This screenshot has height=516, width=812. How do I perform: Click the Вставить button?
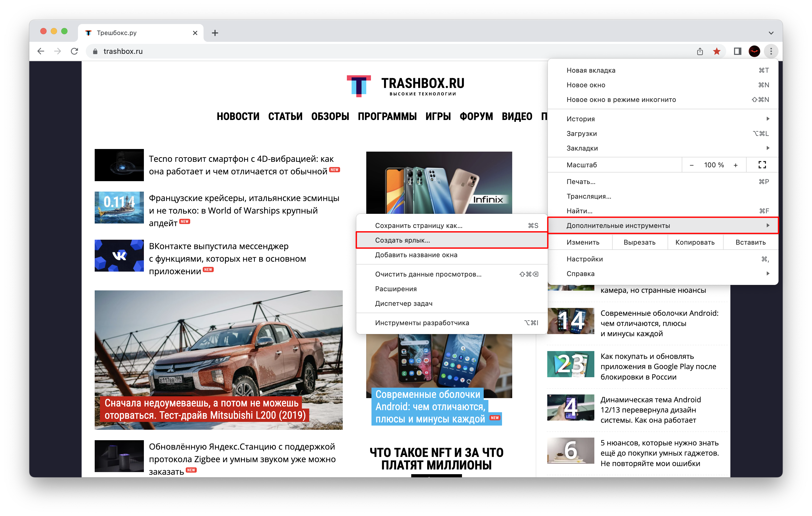[x=751, y=242]
